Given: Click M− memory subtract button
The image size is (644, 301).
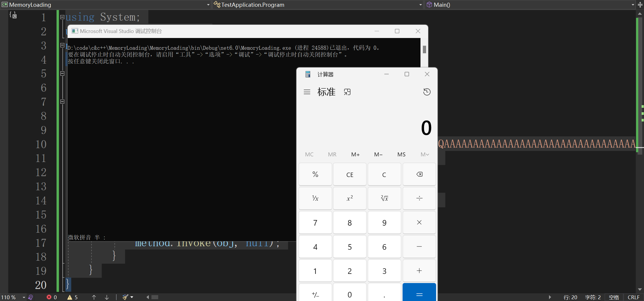Looking at the screenshot, I should tap(378, 154).
